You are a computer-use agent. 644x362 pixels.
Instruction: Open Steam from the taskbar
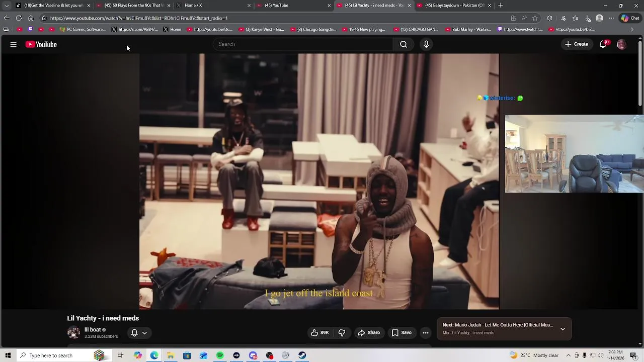[x=302, y=355]
